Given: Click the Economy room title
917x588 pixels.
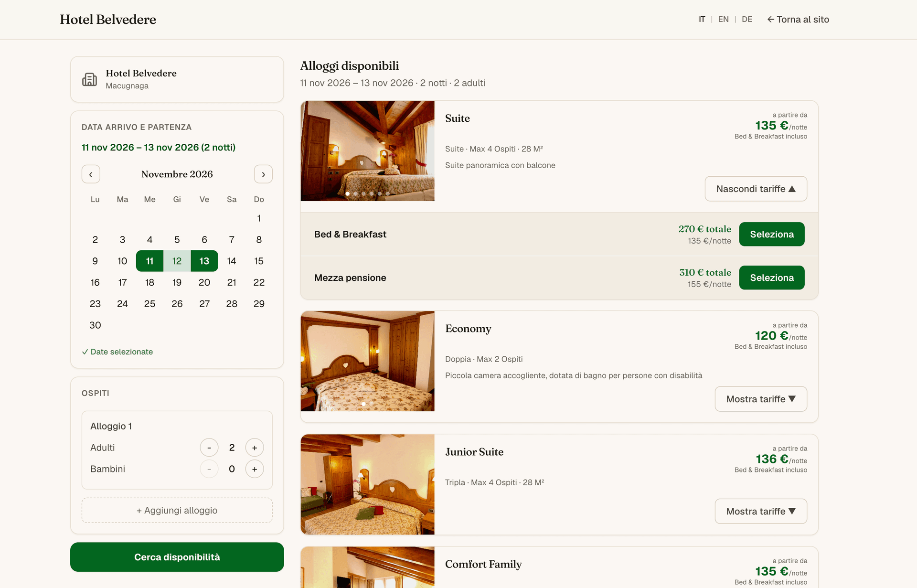Looking at the screenshot, I should [x=468, y=329].
